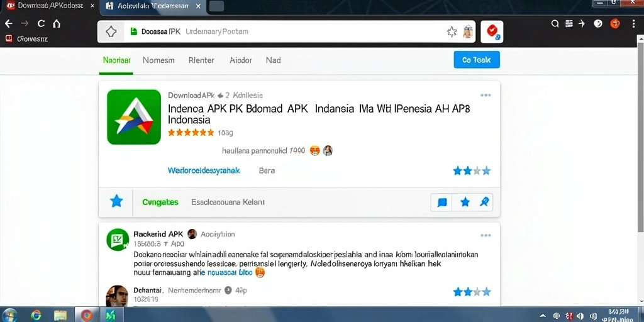Click the taskbar clock

tap(617, 316)
